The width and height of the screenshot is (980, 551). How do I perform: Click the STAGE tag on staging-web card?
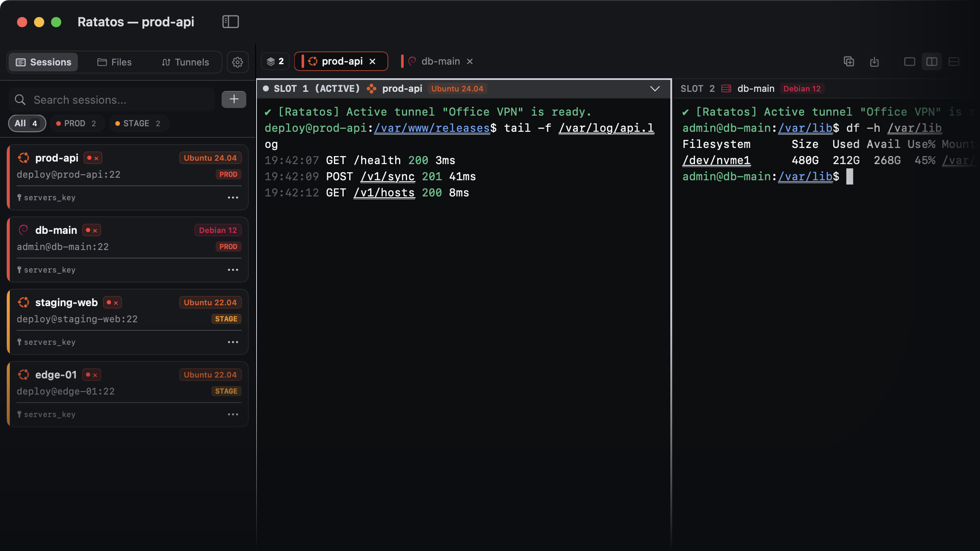coord(226,319)
